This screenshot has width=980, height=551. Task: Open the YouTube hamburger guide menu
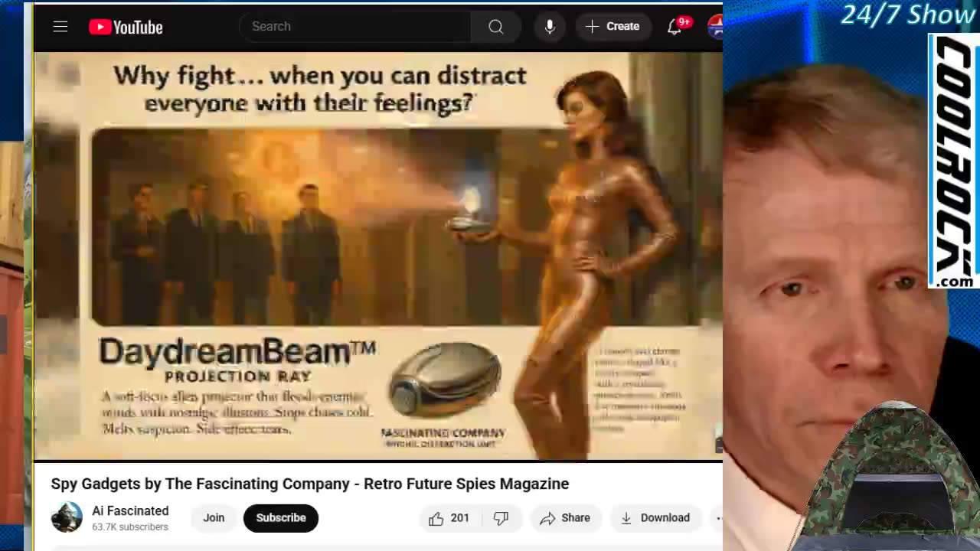pos(60,27)
